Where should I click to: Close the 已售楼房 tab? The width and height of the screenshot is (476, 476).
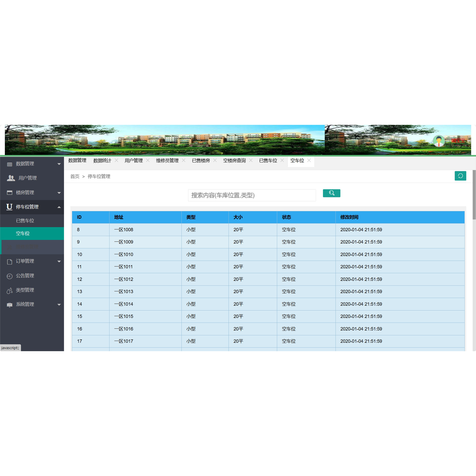coord(215,160)
